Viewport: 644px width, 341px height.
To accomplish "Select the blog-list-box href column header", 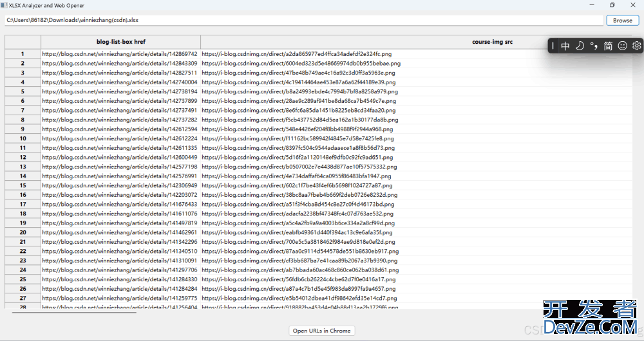I will 121,42.
